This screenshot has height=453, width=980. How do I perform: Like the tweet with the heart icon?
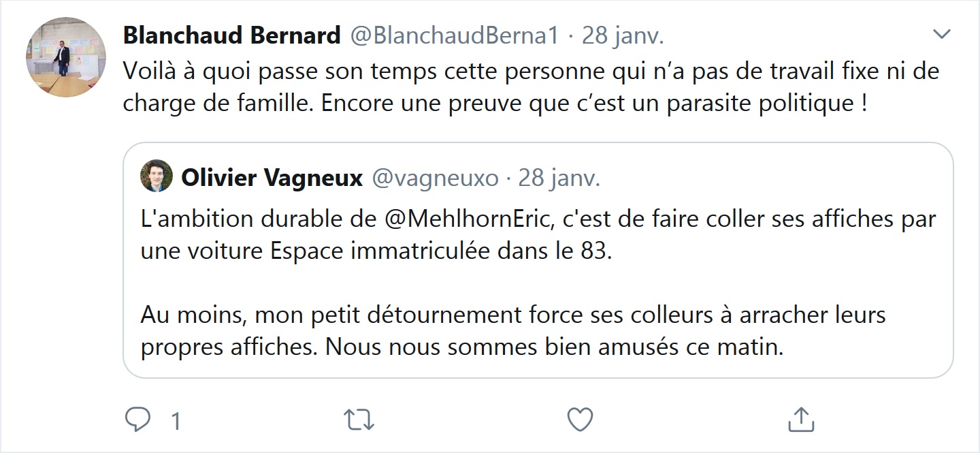580,420
